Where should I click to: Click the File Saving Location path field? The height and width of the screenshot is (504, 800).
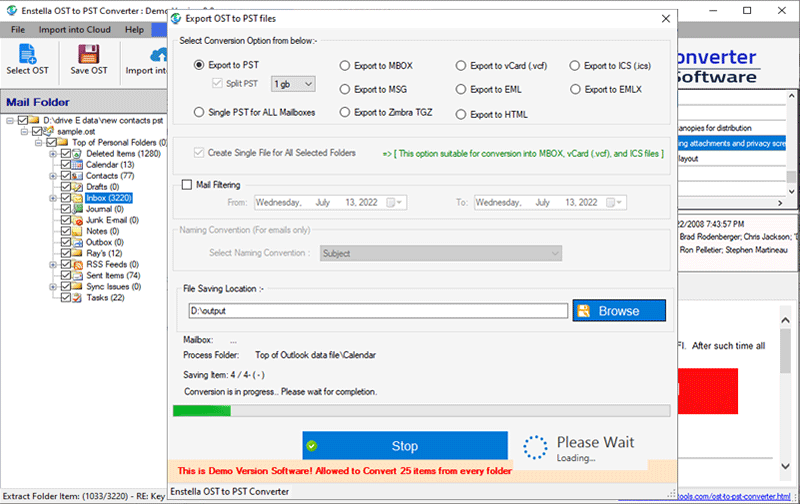[x=377, y=311]
